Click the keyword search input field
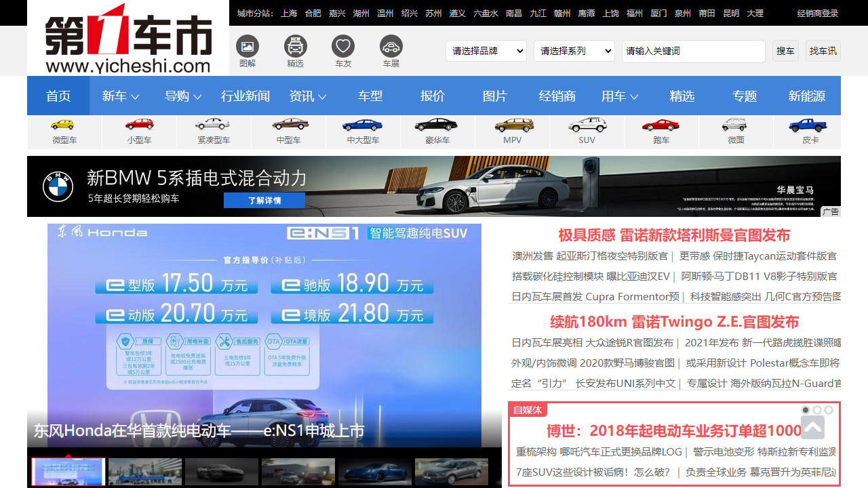This screenshot has width=868, height=488. point(694,51)
